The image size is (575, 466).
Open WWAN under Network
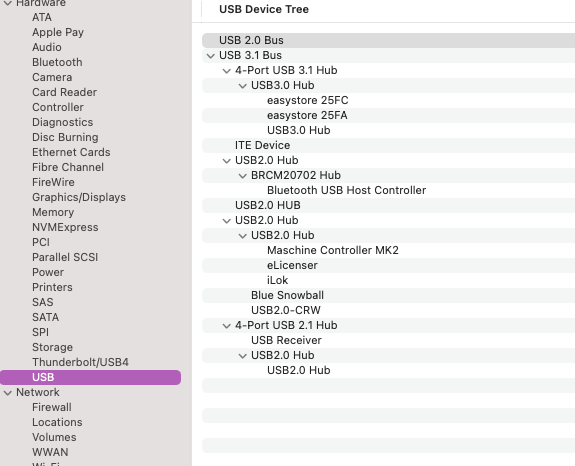point(50,453)
